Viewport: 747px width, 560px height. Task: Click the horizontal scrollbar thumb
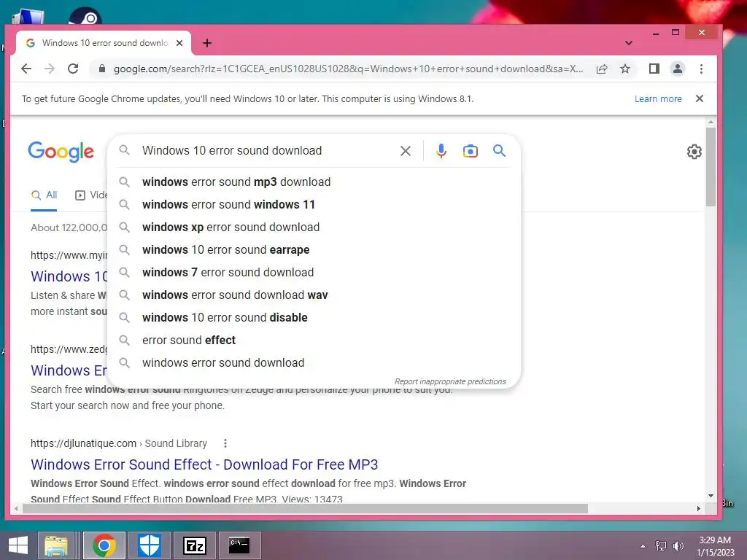(x=305, y=508)
